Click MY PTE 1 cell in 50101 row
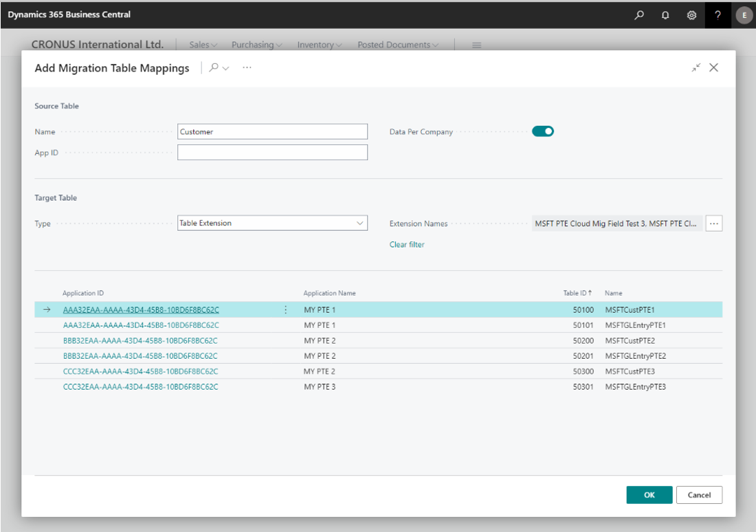 pos(320,325)
